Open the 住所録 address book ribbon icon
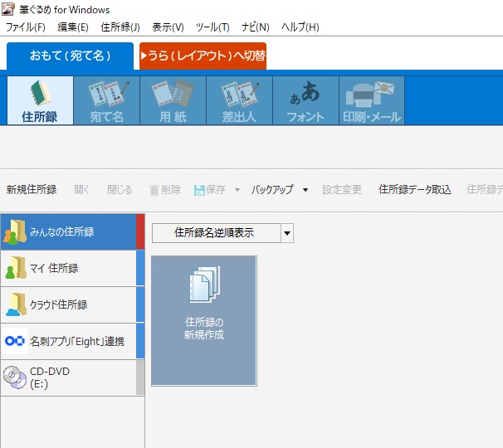Screen dimensions: 503x448 (40, 101)
